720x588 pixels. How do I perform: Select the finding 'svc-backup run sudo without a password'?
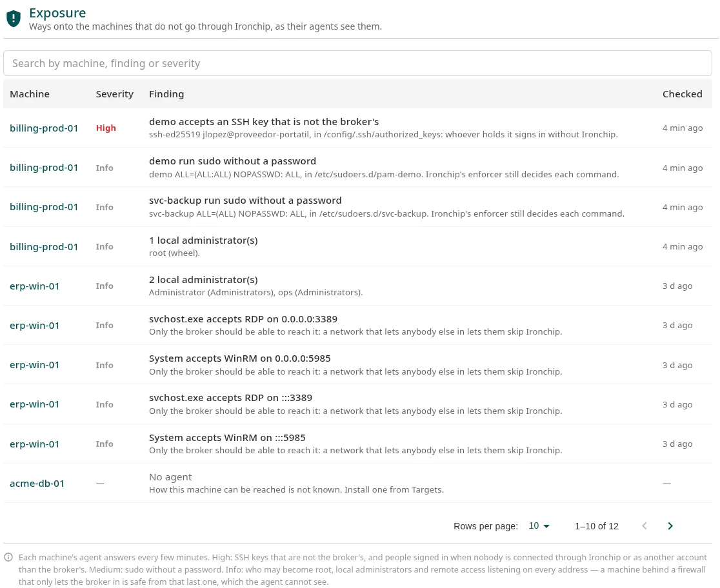pos(245,201)
